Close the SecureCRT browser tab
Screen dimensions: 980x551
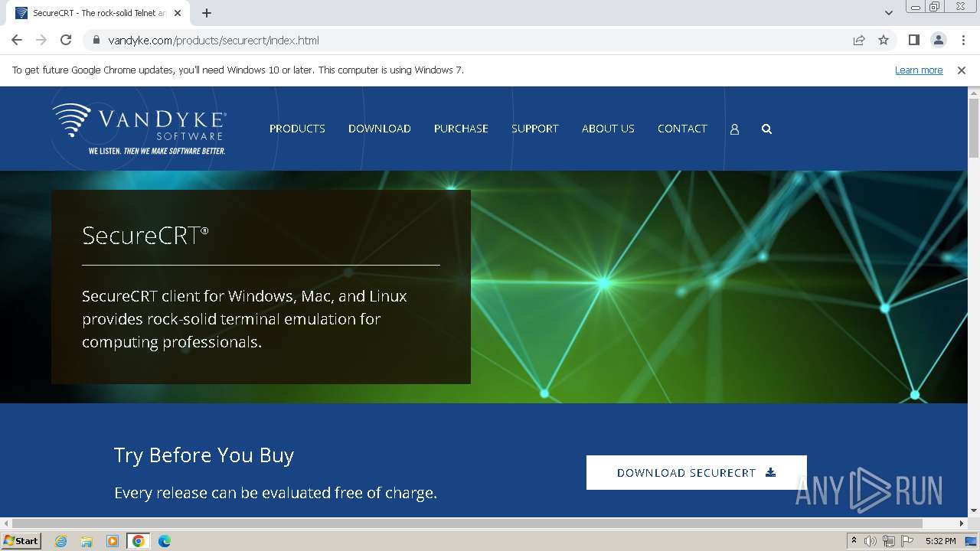coord(178,13)
